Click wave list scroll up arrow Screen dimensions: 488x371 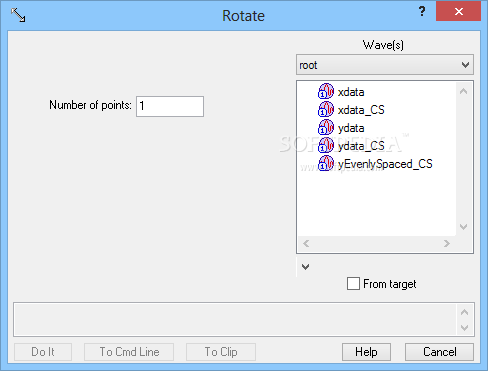point(463,91)
